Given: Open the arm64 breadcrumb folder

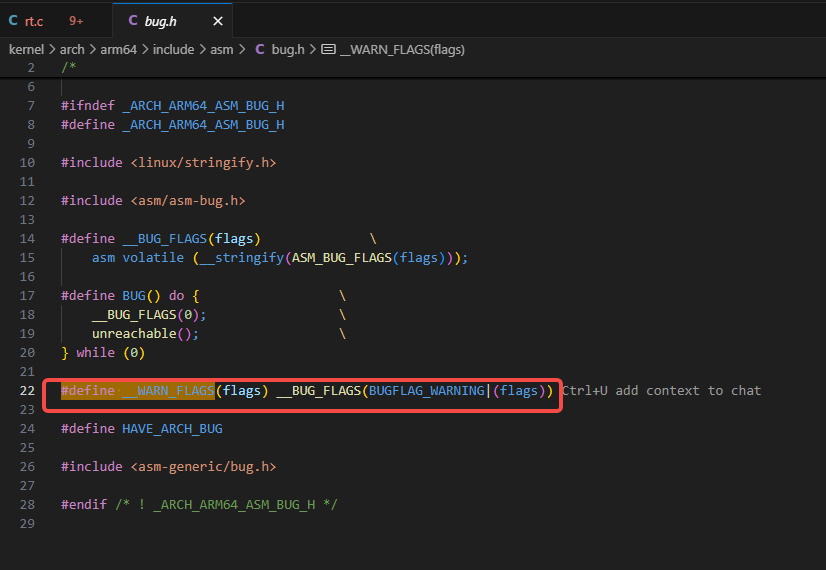Looking at the screenshot, I should tap(119, 50).
